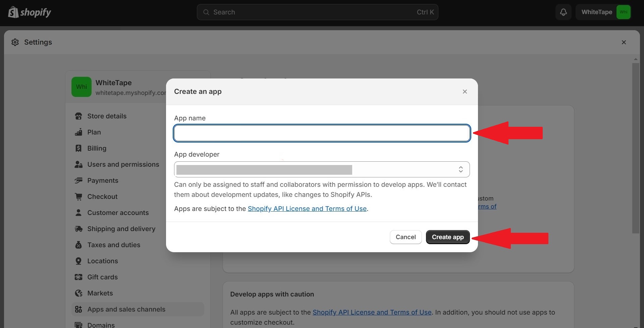The image size is (644, 328).
Task: Go to Gift cards settings
Action: point(102,277)
